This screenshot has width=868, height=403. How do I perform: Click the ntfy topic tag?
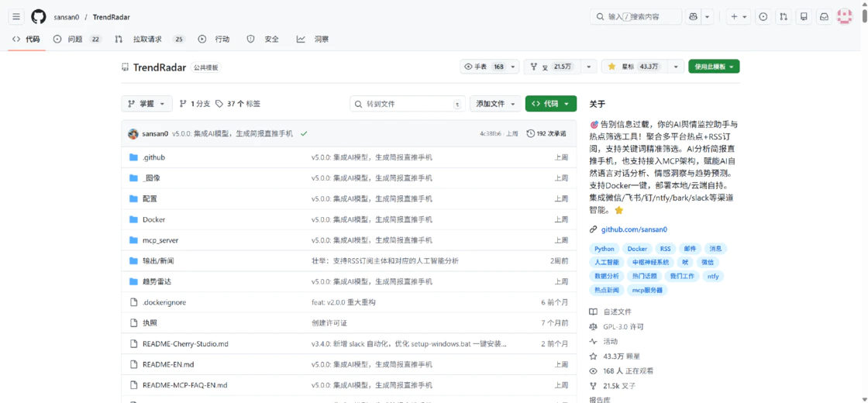(713, 276)
